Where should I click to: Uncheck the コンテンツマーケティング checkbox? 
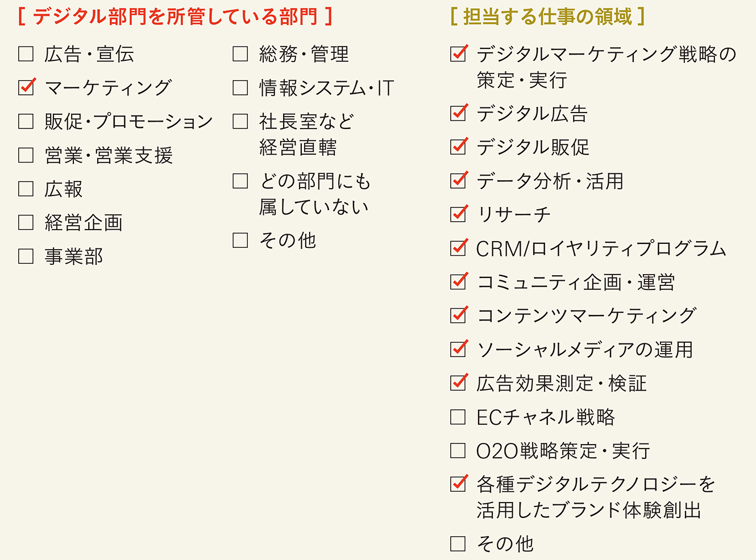point(458,315)
